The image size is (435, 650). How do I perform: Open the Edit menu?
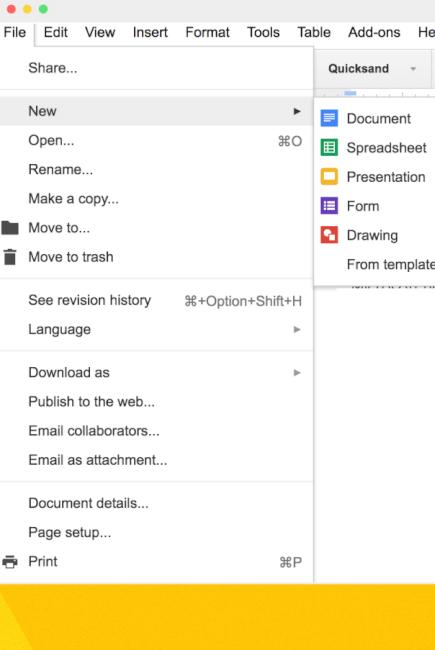pyautogui.click(x=56, y=32)
